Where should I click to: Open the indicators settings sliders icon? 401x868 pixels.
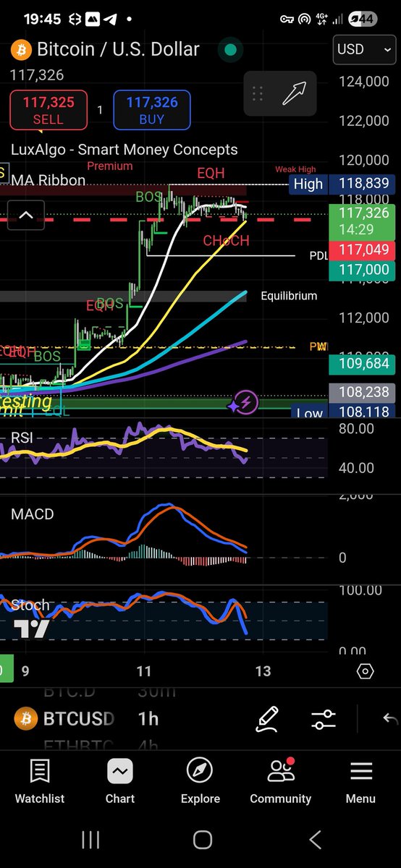click(x=324, y=719)
